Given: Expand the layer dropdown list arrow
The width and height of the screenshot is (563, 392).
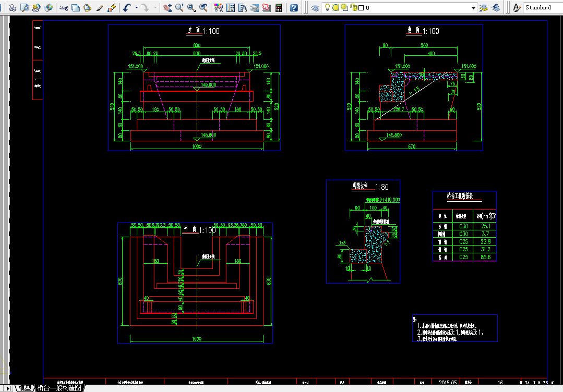Looking at the screenshot, I should pos(474,8).
